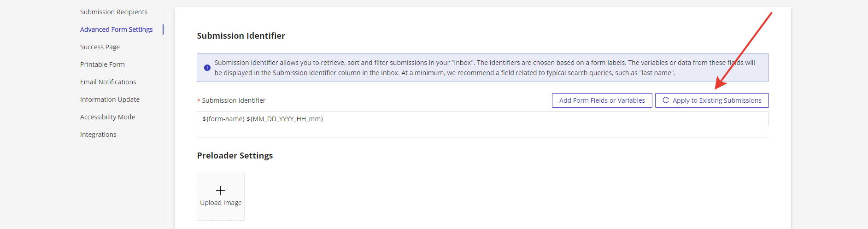The width and height of the screenshot is (868, 229).
Task: Navigate to Accessibility Mode
Action: coord(107,117)
